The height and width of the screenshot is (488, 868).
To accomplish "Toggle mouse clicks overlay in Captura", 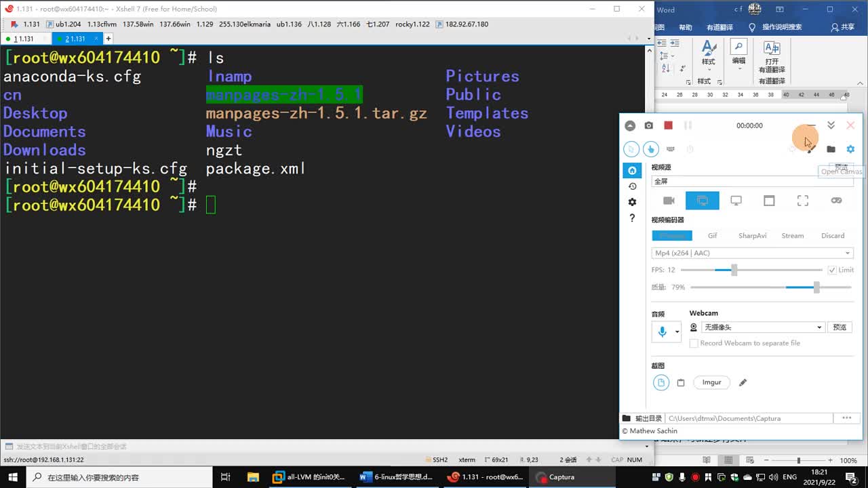I will (651, 149).
